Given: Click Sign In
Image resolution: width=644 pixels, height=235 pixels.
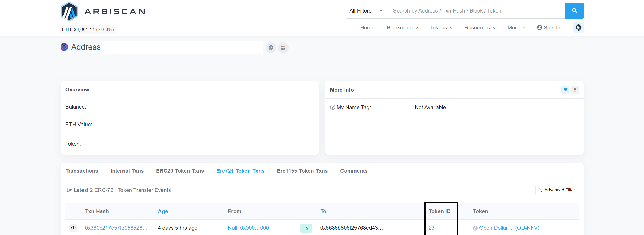Looking at the screenshot, I should 549,28.
